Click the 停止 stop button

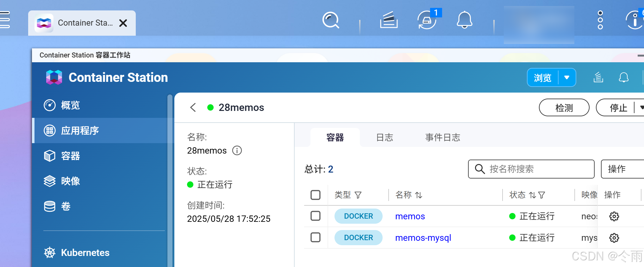pos(618,108)
